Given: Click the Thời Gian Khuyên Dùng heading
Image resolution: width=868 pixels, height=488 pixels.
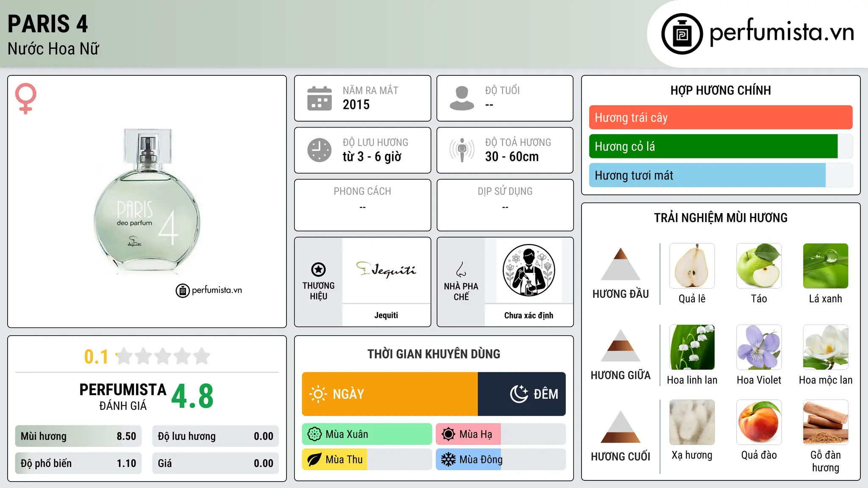Looking at the screenshot, I should coord(434,354).
